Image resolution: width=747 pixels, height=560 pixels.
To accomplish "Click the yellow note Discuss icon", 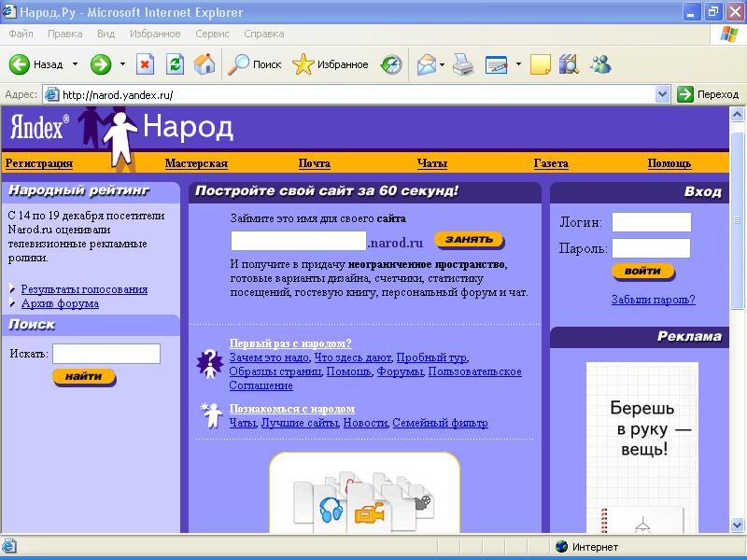I will pyautogui.click(x=541, y=64).
